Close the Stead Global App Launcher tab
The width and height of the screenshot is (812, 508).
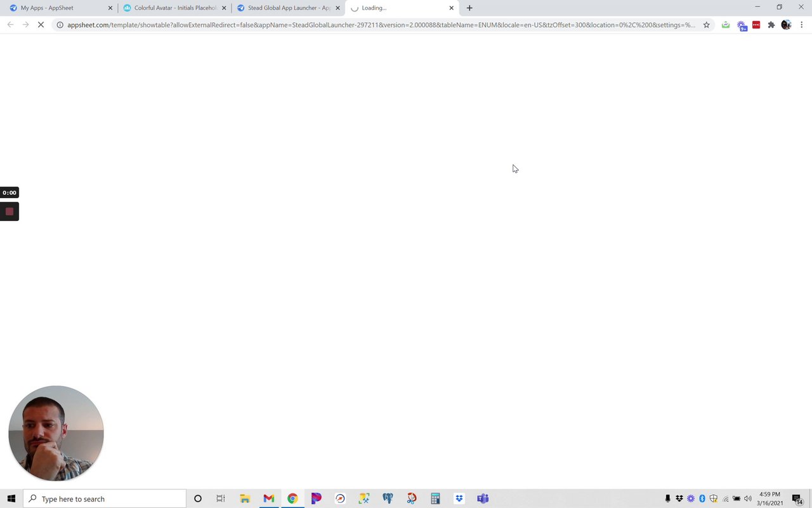point(337,8)
